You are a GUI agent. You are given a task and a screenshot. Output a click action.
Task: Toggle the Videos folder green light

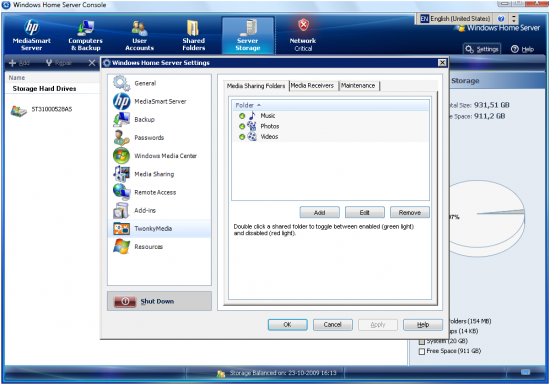[242, 137]
